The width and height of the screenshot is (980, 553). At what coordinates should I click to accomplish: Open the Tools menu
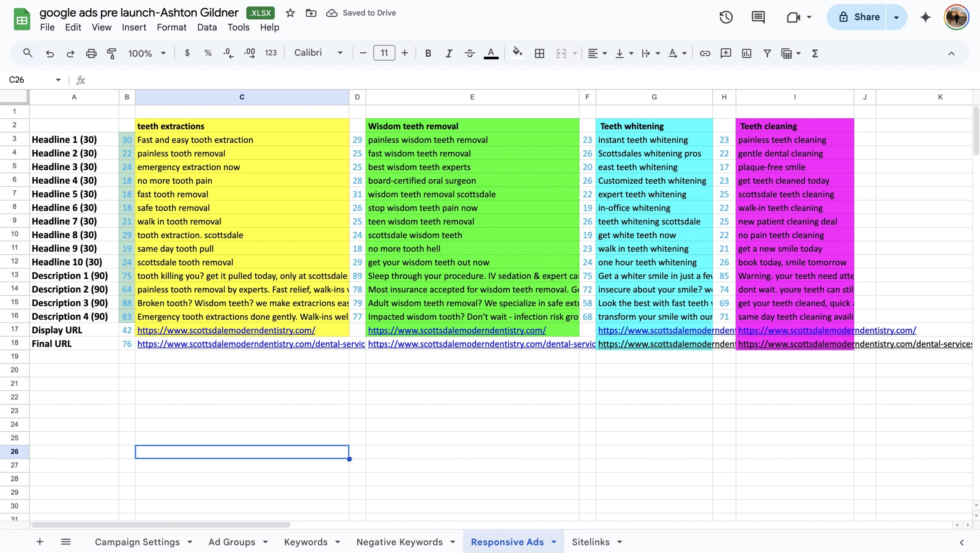point(238,28)
